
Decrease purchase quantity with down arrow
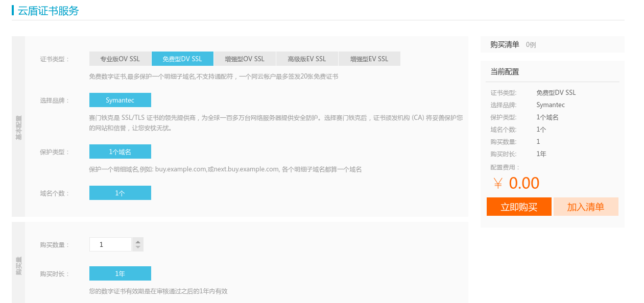point(137,247)
